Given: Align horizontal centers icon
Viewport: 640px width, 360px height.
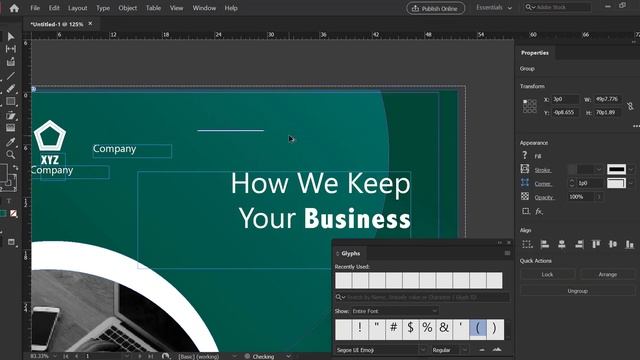Looking at the screenshot, I should click(x=562, y=244).
